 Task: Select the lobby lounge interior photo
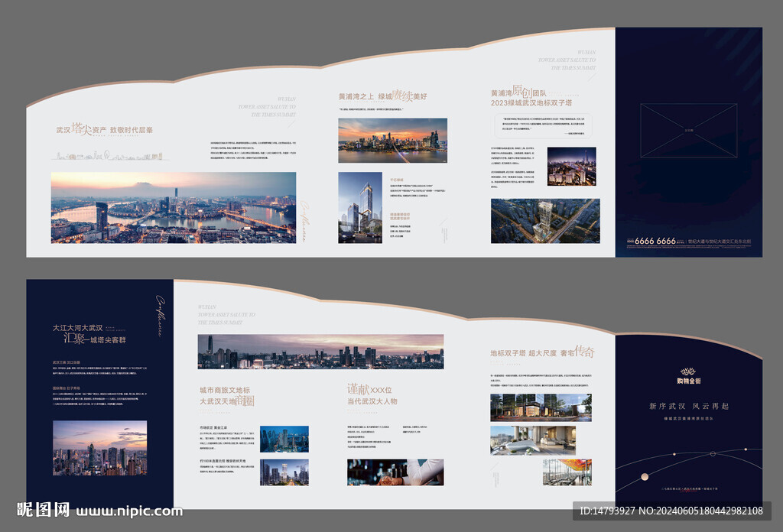click(x=533, y=440)
